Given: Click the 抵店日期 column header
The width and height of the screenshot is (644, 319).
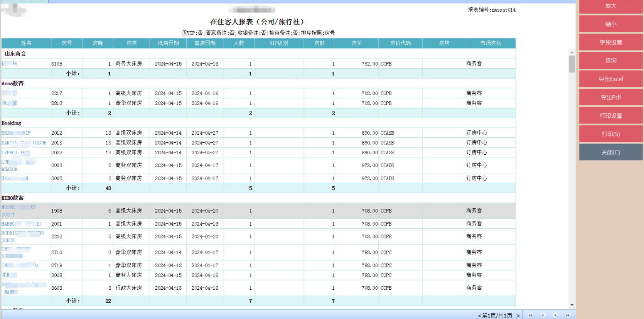Looking at the screenshot, I should coord(168,43).
